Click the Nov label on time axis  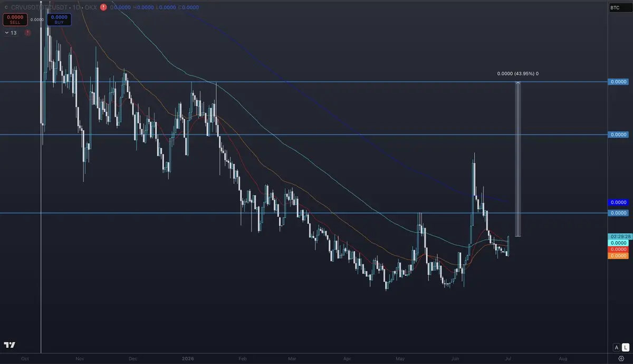click(80, 358)
